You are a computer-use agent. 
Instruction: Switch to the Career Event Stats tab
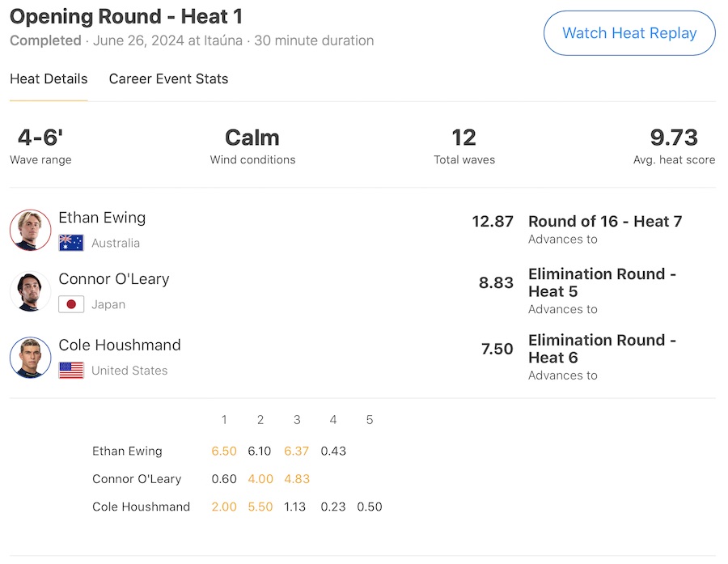click(x=168, y=78)
